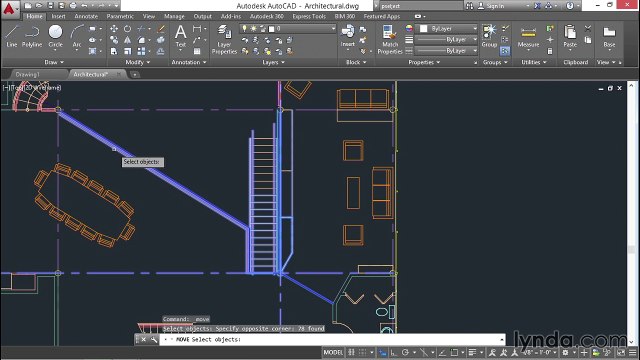Toggle snap mode in status bar
Viewport: 640px width, 360px height.
(x=362, y=352)
